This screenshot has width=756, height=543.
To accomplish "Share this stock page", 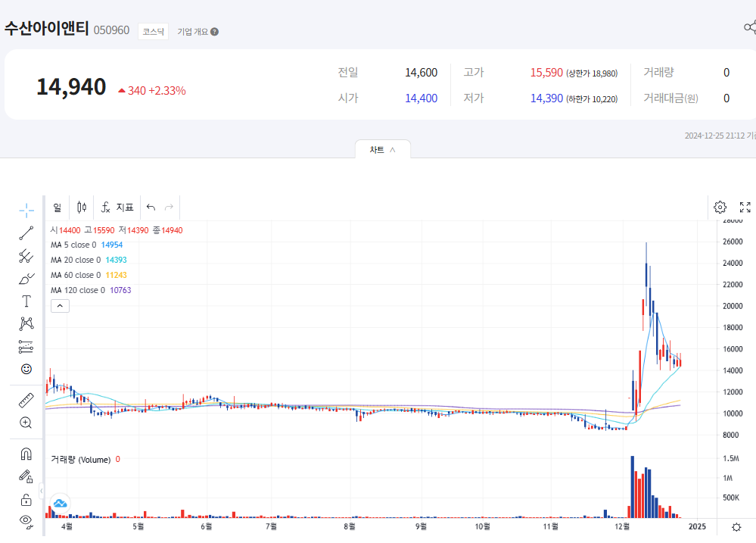I will [750, 27].
